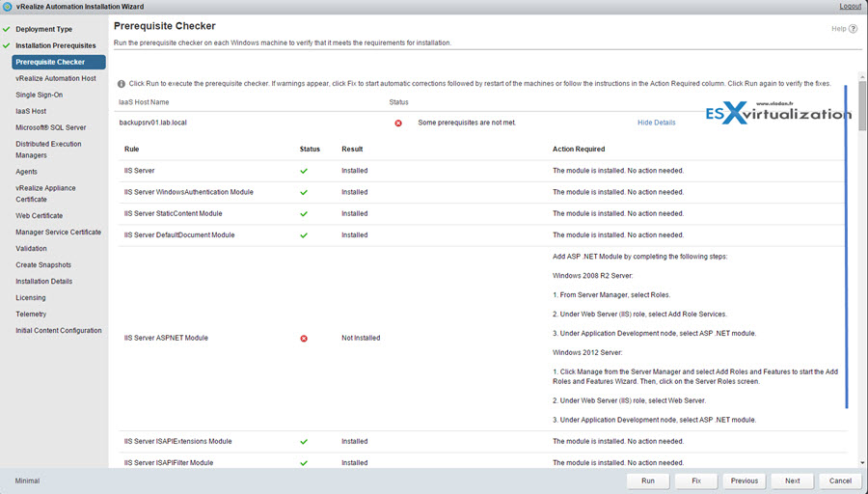Click 'Not Installed' result text
This screenshot has width=868, height=494.
pyautogui.click(x=361, y=338)
